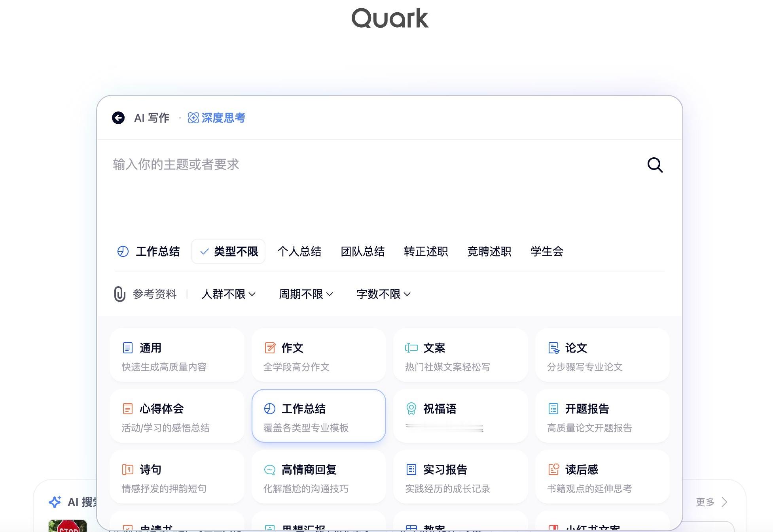This screenshot has height=532, width=773.
Task: Select the 个人总结 type
Action: (x=299, y=251)
